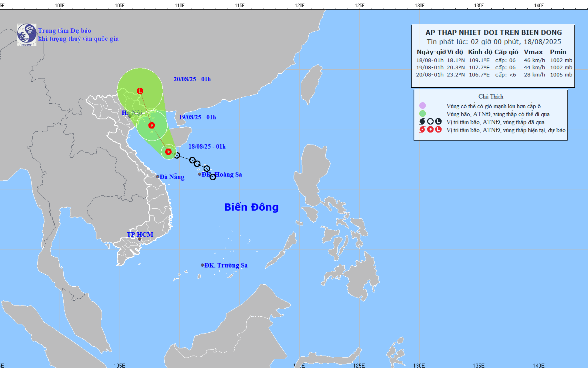
Task: Click latitude value '23.2°N'
Action: (x=456, y=75)
